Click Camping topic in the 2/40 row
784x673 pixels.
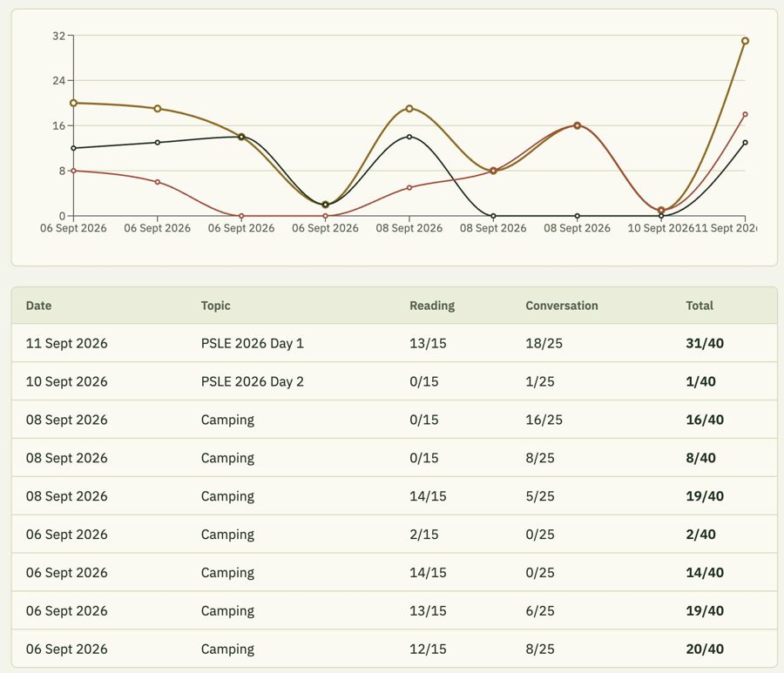point(227,535)
